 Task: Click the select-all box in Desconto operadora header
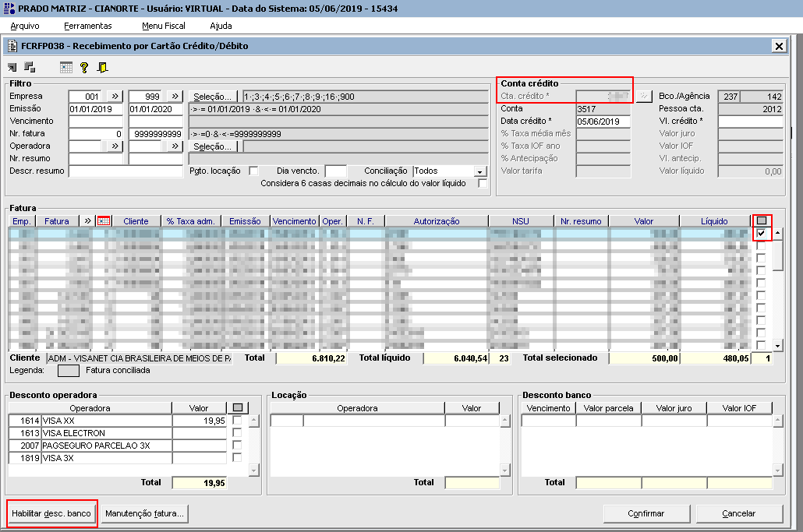coord(238,407)
